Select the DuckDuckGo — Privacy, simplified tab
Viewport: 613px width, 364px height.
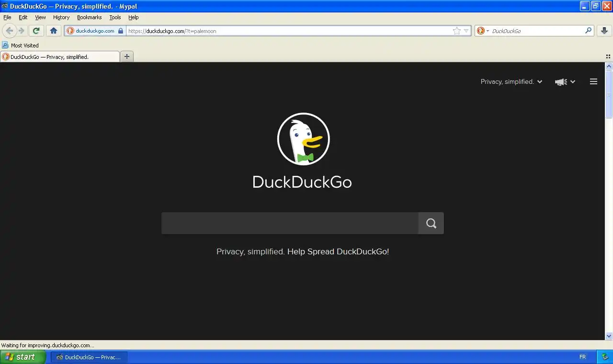60,57
